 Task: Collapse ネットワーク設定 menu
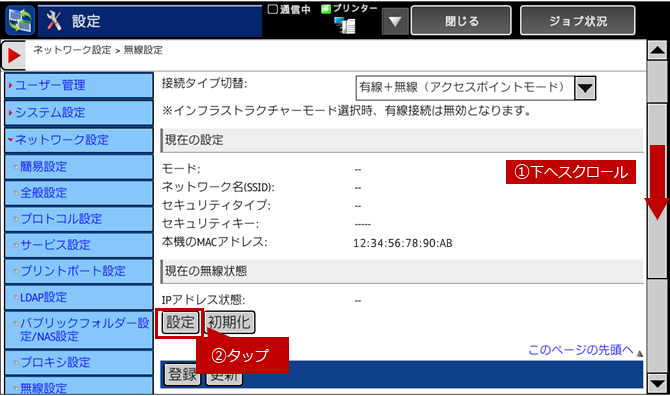coord(79,140)
